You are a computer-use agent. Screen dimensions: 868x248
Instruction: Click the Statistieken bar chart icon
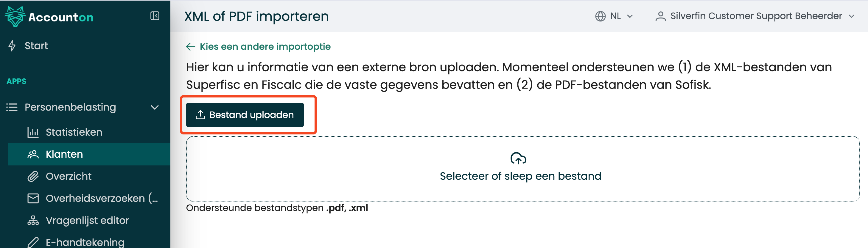tap(33, 132)
